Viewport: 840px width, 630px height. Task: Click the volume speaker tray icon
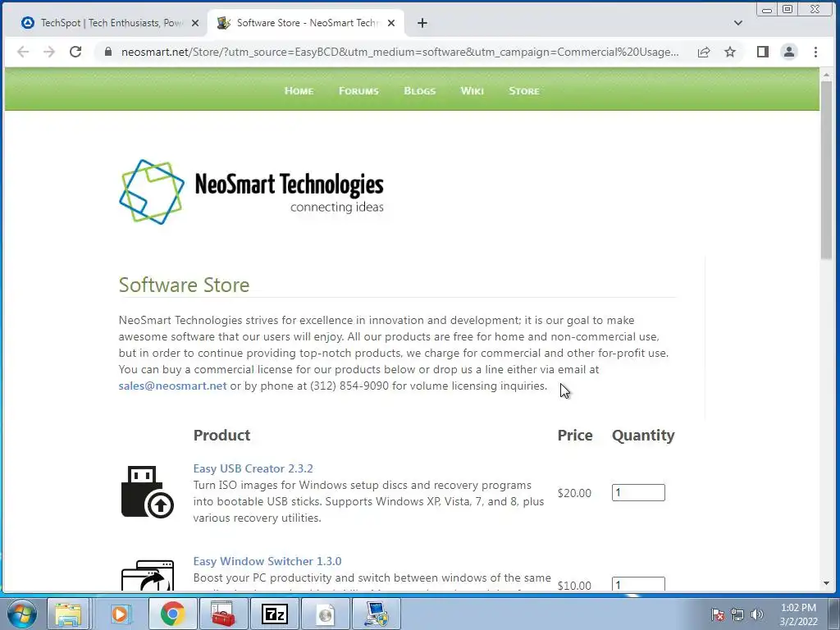click(757, 614)
